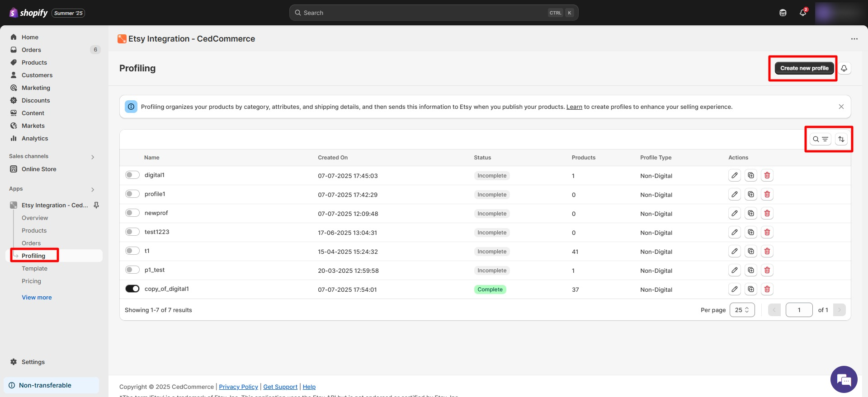
Task: Duplicate the copy_of_digital1 profile
Action: tap(751, 289)
